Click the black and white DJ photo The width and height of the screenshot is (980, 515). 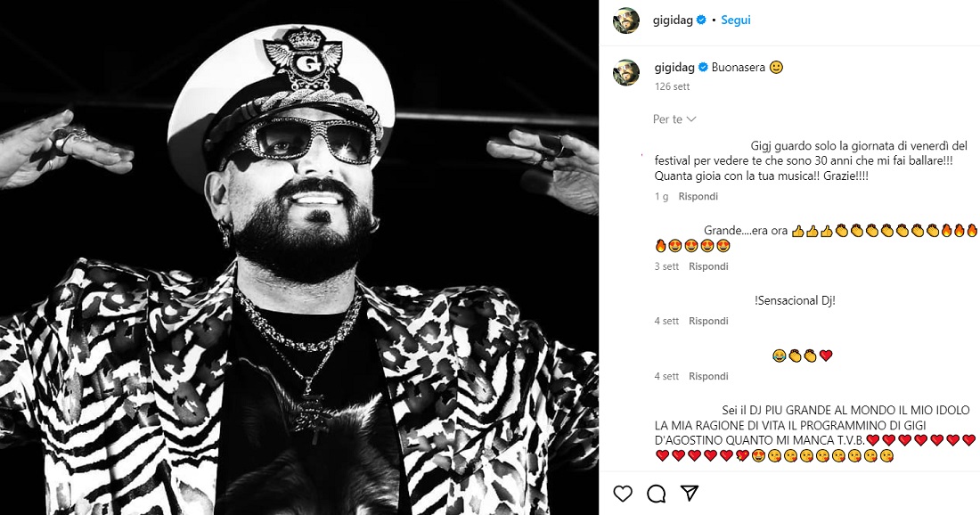(x=299, y=257)
